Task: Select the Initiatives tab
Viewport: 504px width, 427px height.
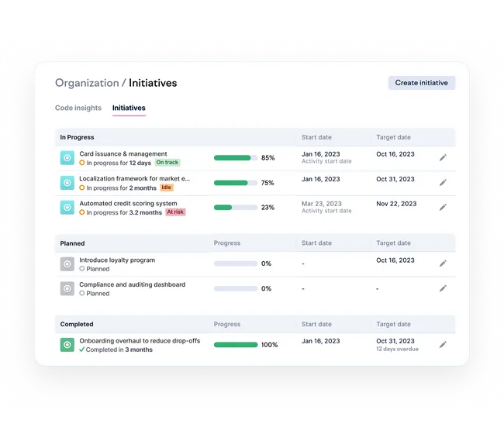Action: coord(129,108)
